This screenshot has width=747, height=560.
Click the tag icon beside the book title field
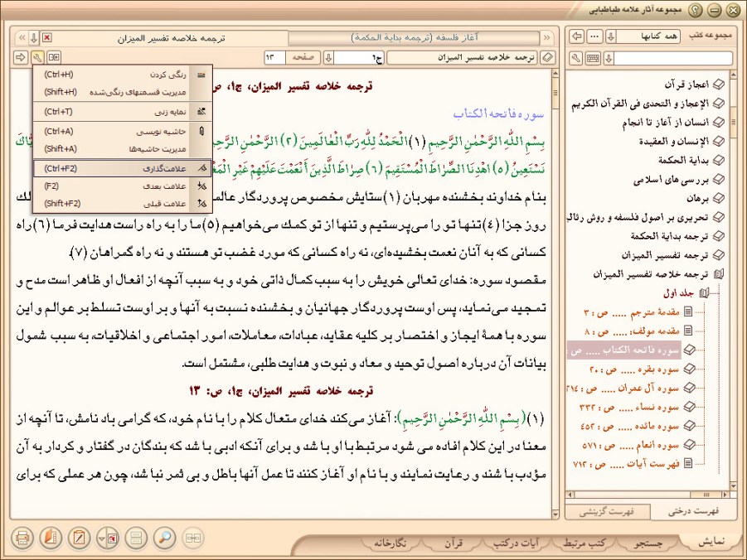pos(548,58)
